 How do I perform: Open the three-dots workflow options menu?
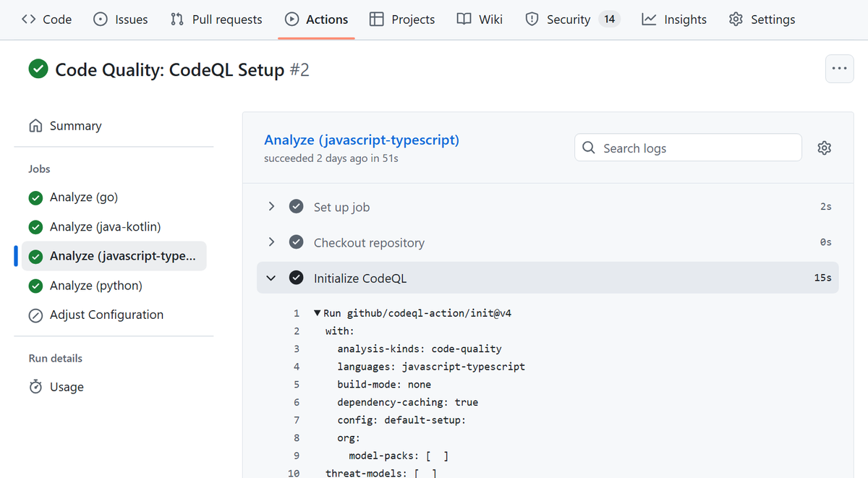(839, 69)
